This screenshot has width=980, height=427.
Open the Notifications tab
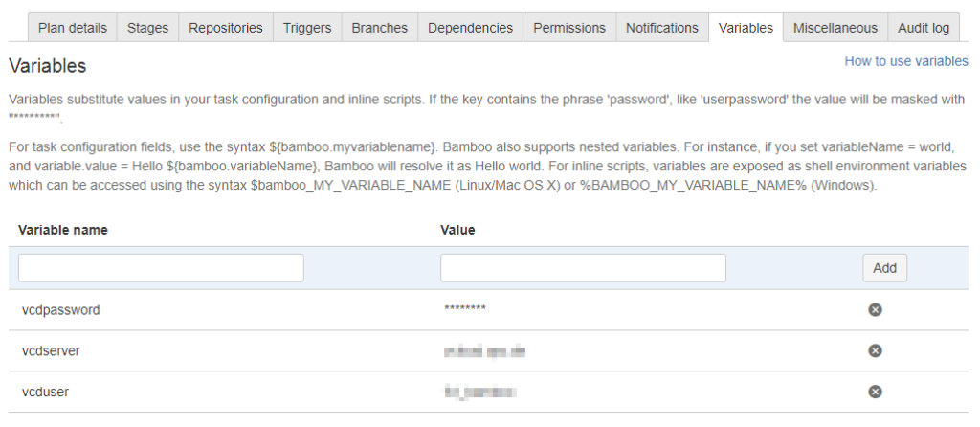pyautogui.click(x=662, y=28)
